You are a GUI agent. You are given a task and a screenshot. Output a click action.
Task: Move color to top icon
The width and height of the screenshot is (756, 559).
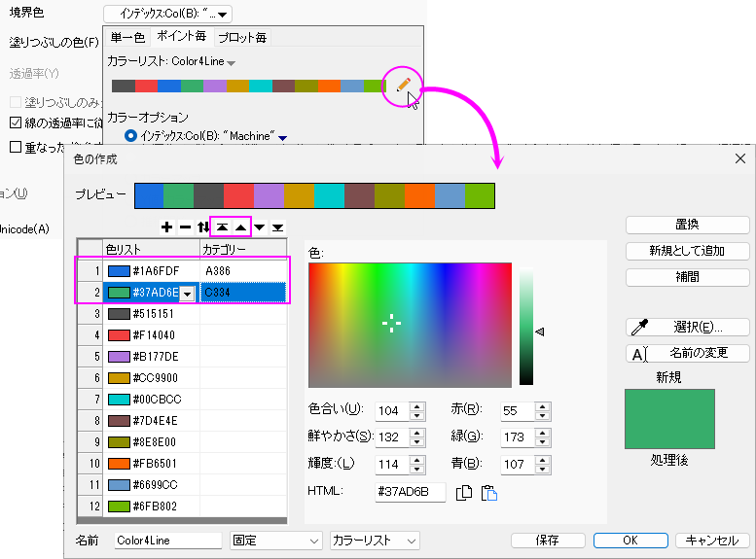tap(222, 227)
